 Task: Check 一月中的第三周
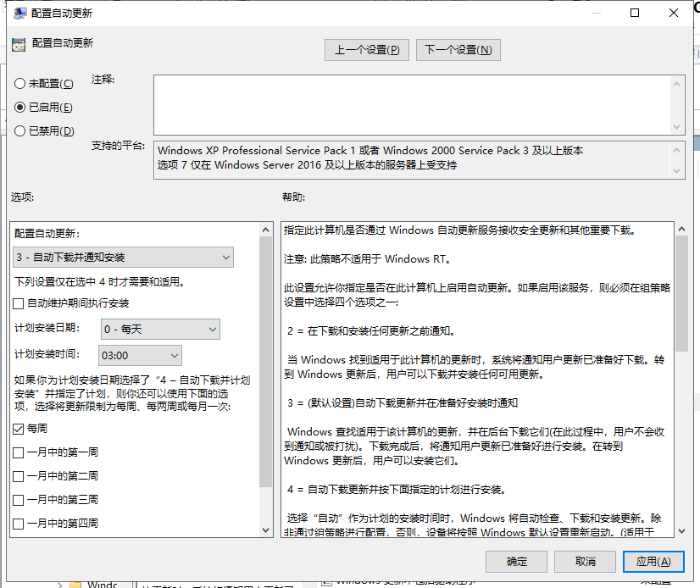click(17, 500)
